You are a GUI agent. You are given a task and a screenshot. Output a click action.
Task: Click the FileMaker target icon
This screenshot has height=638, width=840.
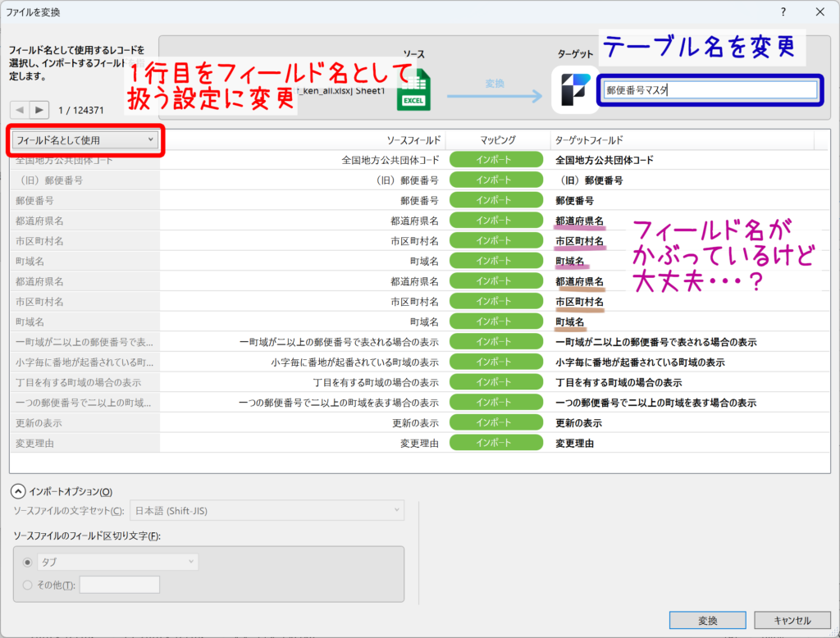(574, 89)
